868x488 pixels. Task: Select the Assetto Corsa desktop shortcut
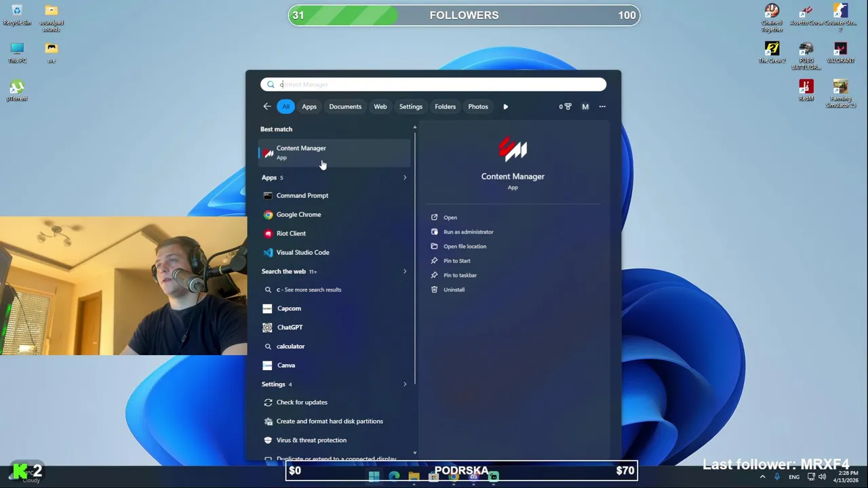(x=806, y=15)
